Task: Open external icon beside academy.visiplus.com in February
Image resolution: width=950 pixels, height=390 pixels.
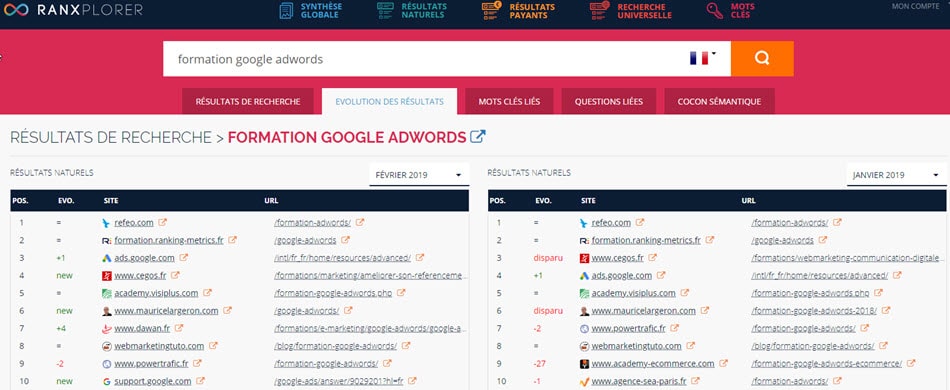Action: 207,292
